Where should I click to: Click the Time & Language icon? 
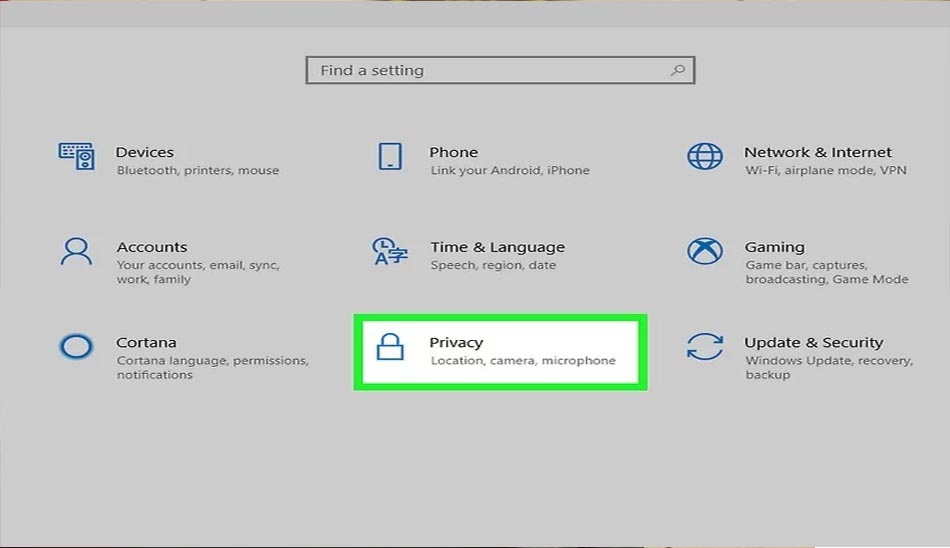[390, 251]
